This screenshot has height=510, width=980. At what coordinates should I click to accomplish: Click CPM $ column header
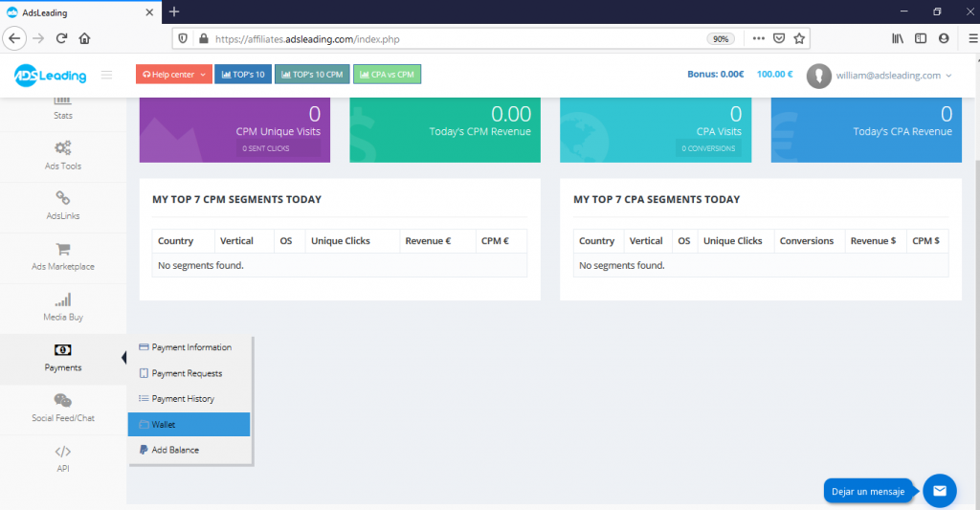[925, 241]
